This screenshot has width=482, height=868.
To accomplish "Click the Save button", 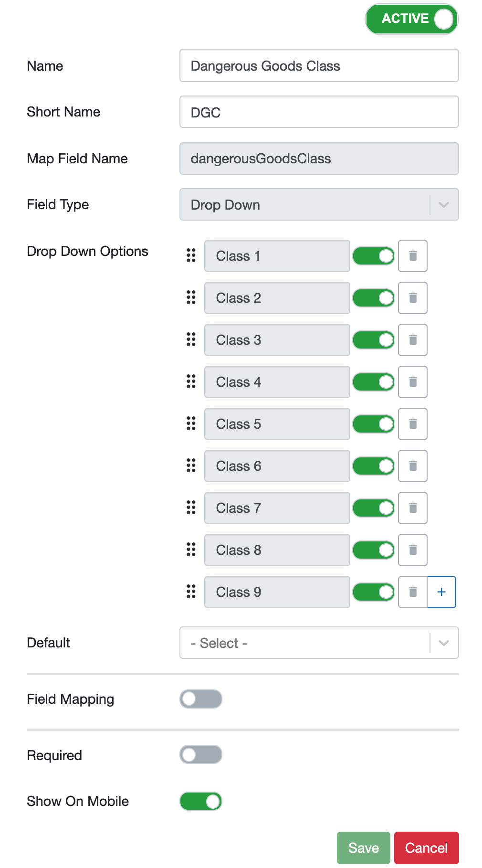I will (x=363, y=848).
